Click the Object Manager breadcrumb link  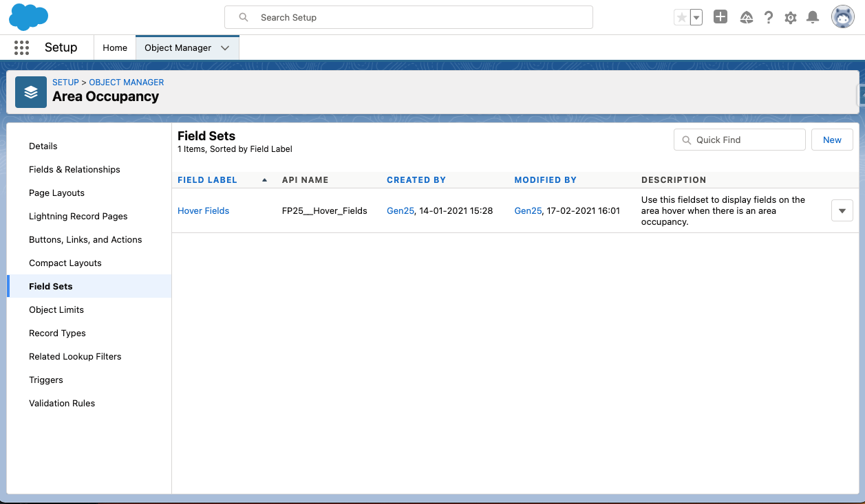click(127, 82)
